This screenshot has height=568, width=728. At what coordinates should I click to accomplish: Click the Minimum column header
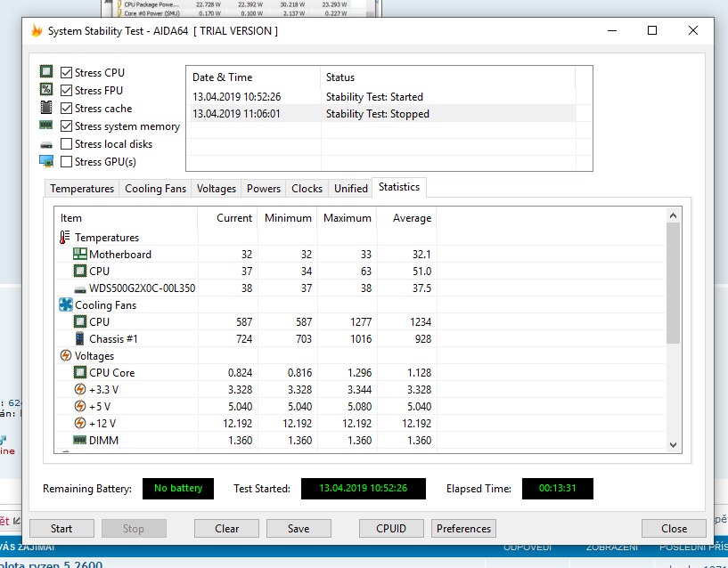point(288,217)
